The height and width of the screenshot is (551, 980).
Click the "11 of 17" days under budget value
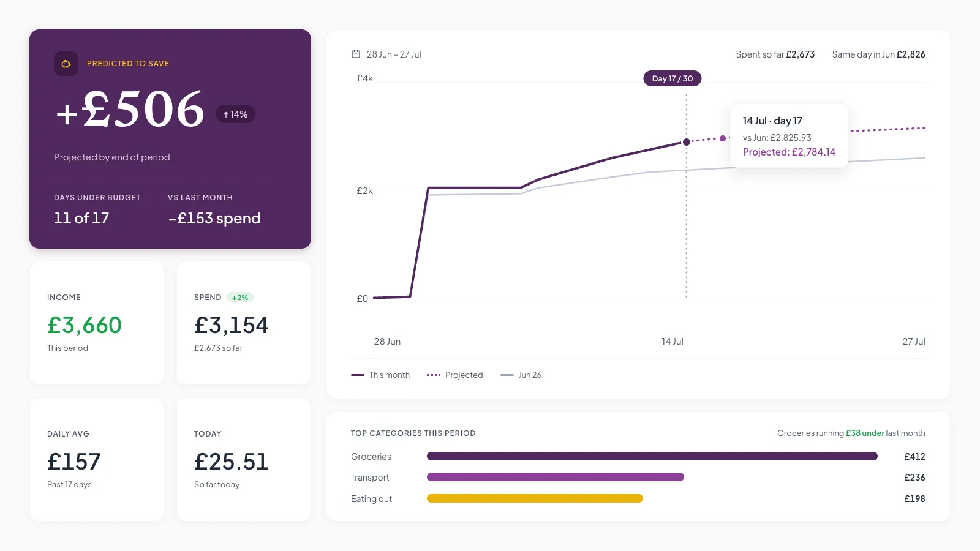click(81, 219)
